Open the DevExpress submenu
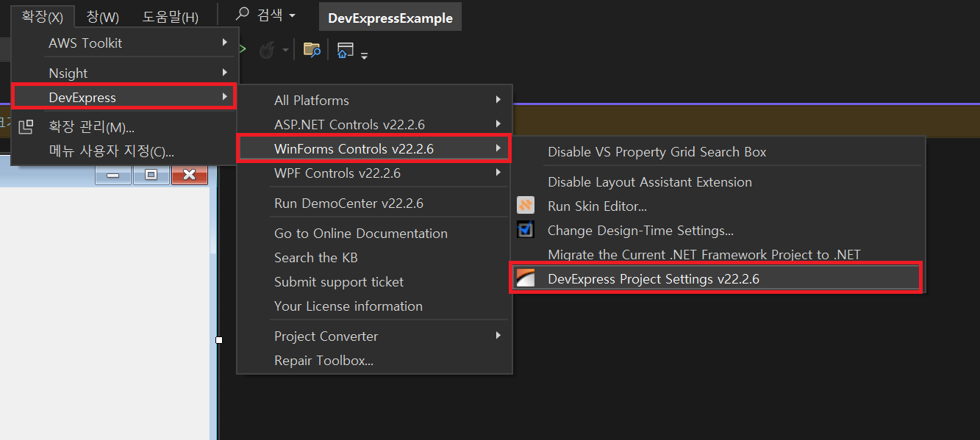980x440 pixels. tap(124, 97)
